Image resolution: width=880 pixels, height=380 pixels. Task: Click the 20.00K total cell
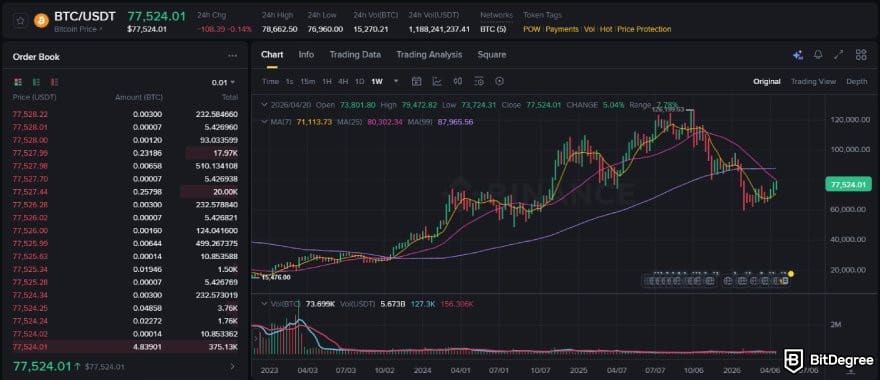coord(227,191)
